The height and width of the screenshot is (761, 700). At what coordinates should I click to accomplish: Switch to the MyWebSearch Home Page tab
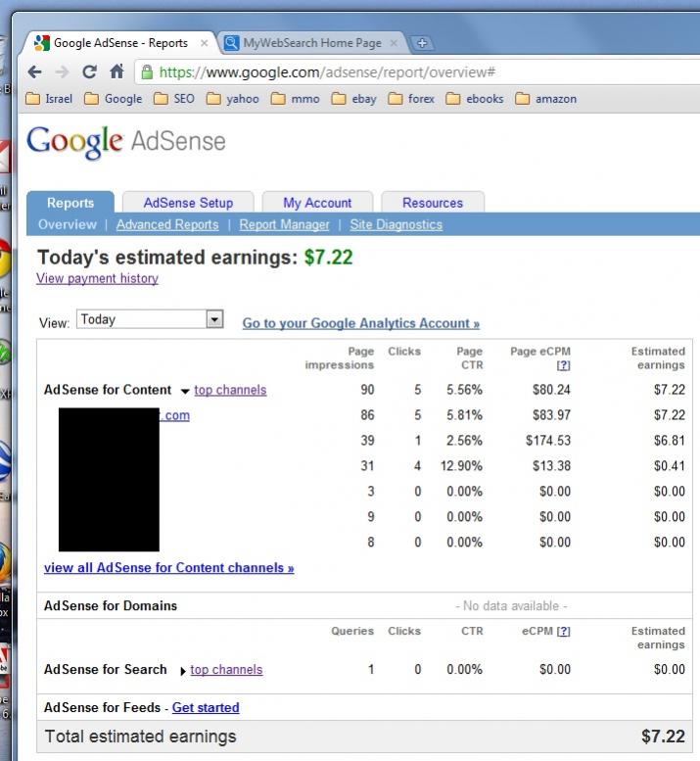pos(312,43)
